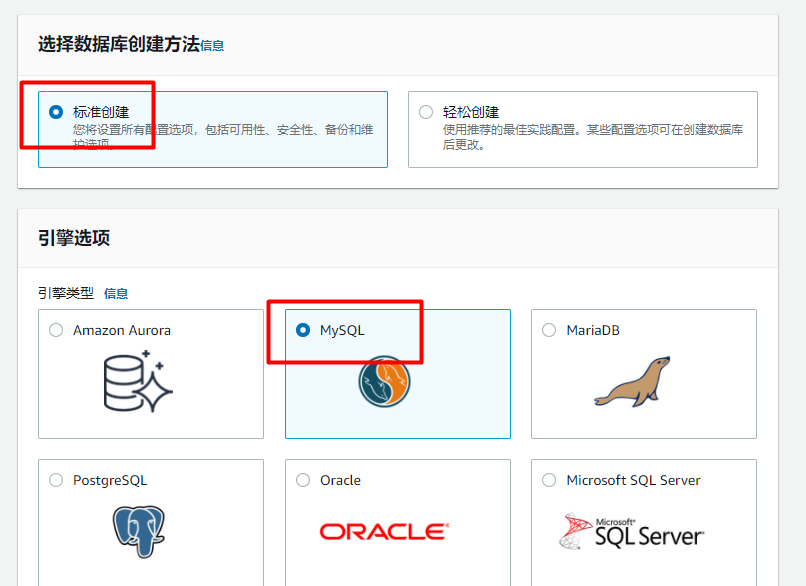Click the 引擎选项 section heading

[74, 238]
